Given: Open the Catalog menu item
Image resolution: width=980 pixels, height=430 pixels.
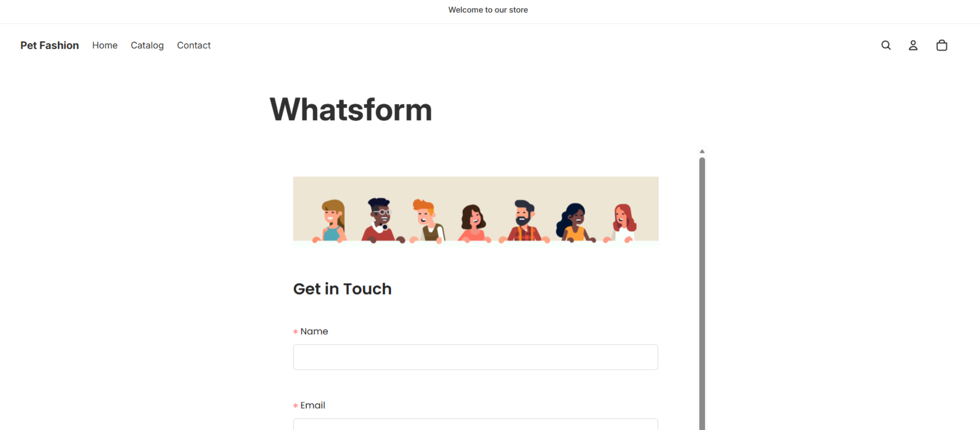Looking at the screenshot, I should pos(147,45).
